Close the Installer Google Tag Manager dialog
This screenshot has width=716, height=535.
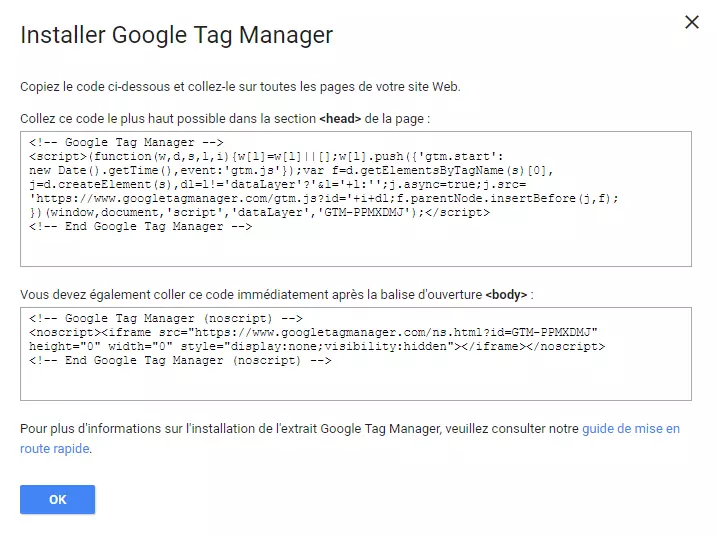click(x=692, y=22)
